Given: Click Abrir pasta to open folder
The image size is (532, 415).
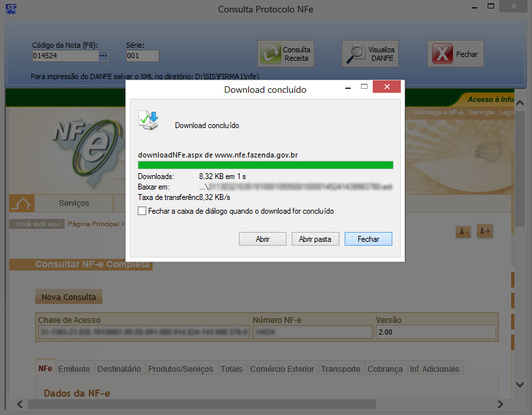Looking at the screenshot, I should point(315,239).
